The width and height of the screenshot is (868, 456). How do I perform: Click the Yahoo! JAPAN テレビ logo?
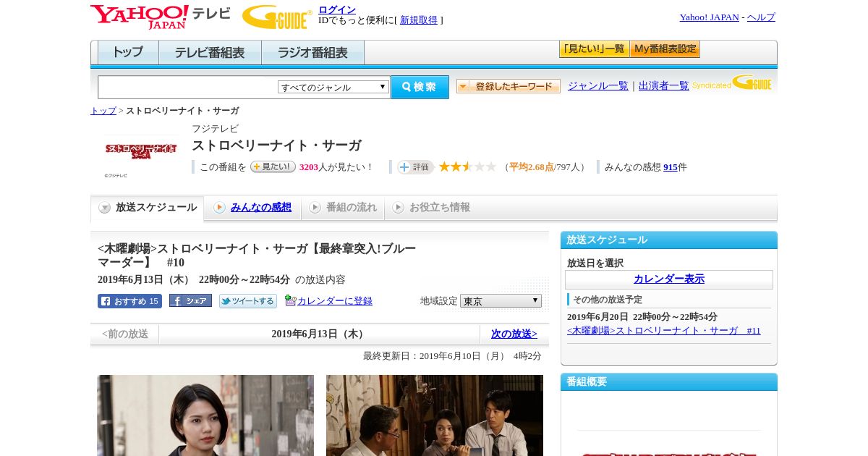pyautogui.click(x=160, y=17)
